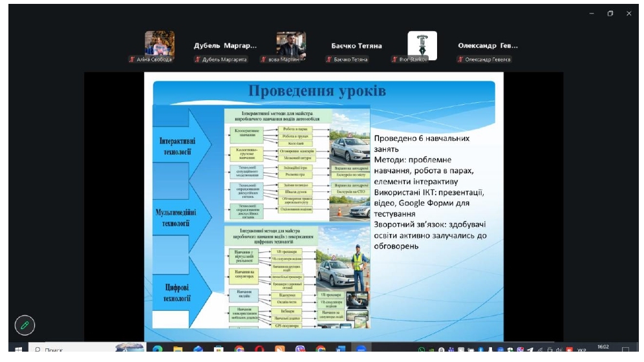The height and width of the screenshot is (362, 644).
Task: Minimize the Zoom meeting window
Action: (x=592, y=14)
